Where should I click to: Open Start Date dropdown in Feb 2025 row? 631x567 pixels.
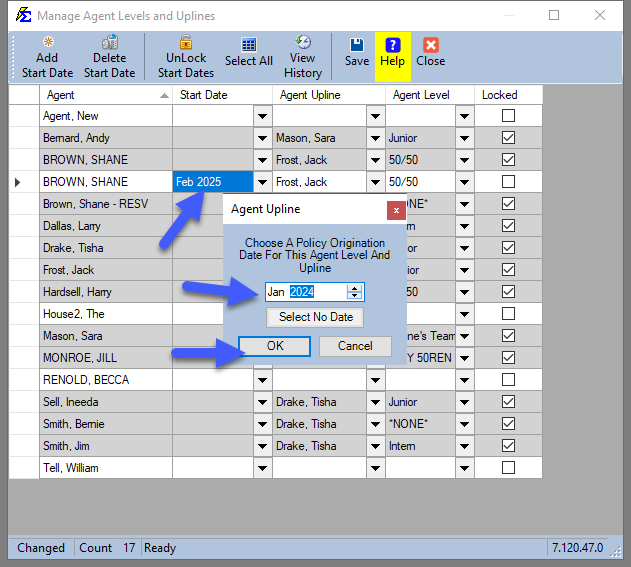tap(263, 182)
